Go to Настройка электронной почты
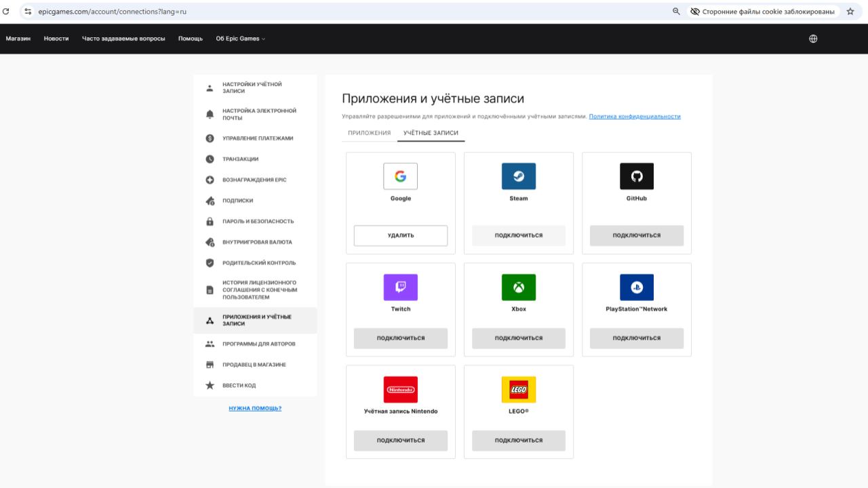 [255, 115]
